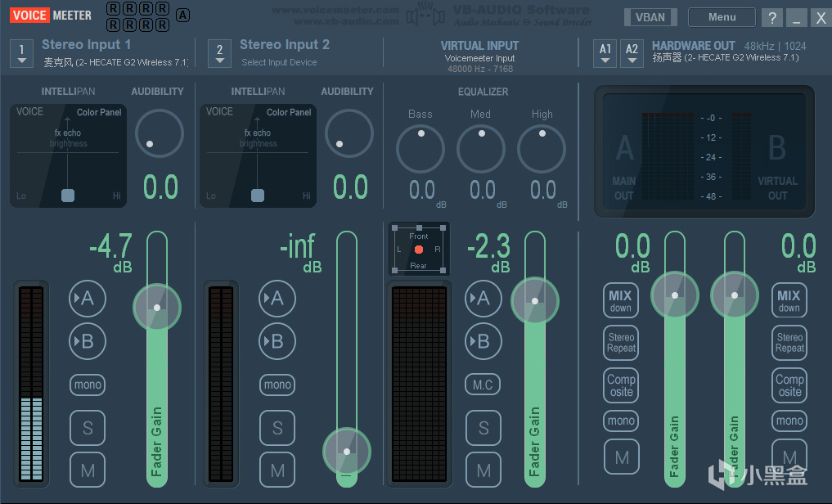This screenshot has width=832, height=504.
Task: Open the VBAN configuration panel
Action: click(x=650, y=17)
